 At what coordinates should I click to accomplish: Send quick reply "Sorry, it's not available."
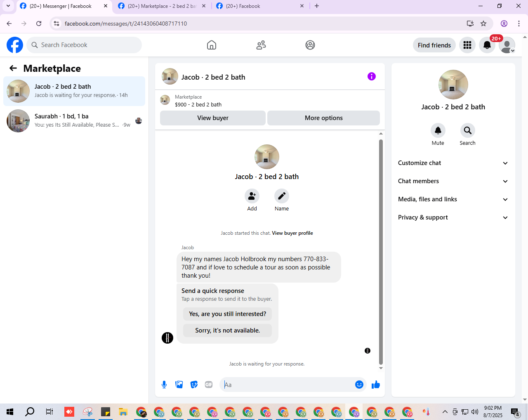(228, 330)
